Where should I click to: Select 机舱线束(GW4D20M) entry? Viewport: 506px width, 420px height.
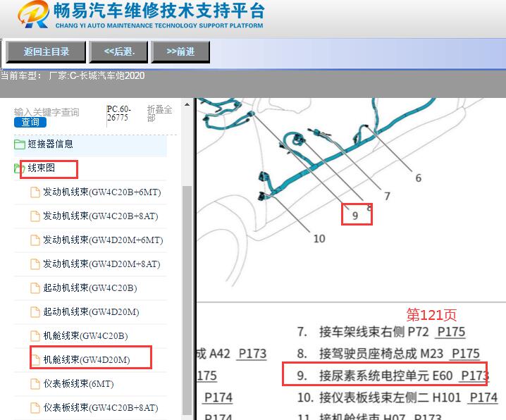87,359
